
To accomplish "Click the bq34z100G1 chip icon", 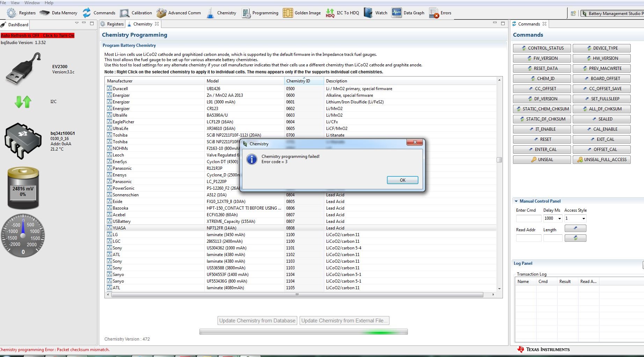I will coord(23,141).
